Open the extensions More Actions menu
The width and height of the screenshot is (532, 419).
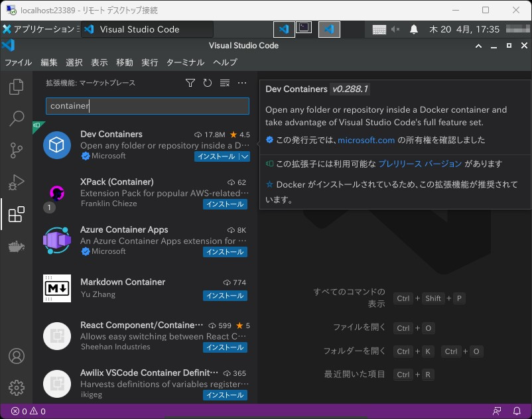coord(241,82)
